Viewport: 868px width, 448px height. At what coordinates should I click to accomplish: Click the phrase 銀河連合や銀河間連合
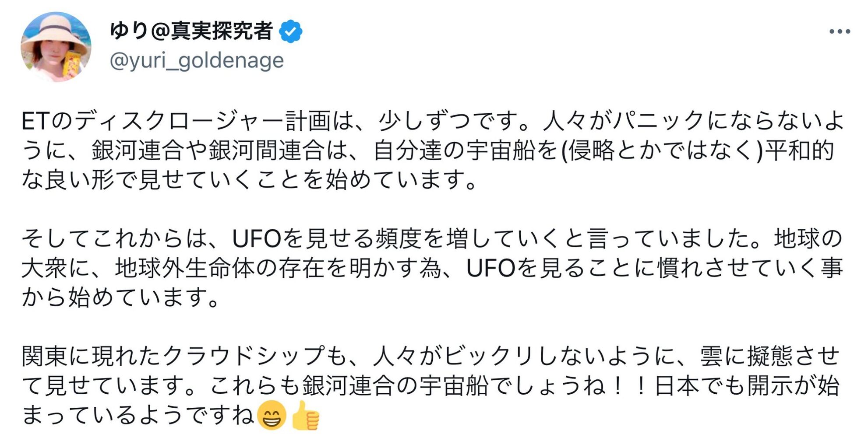[208, 150]
